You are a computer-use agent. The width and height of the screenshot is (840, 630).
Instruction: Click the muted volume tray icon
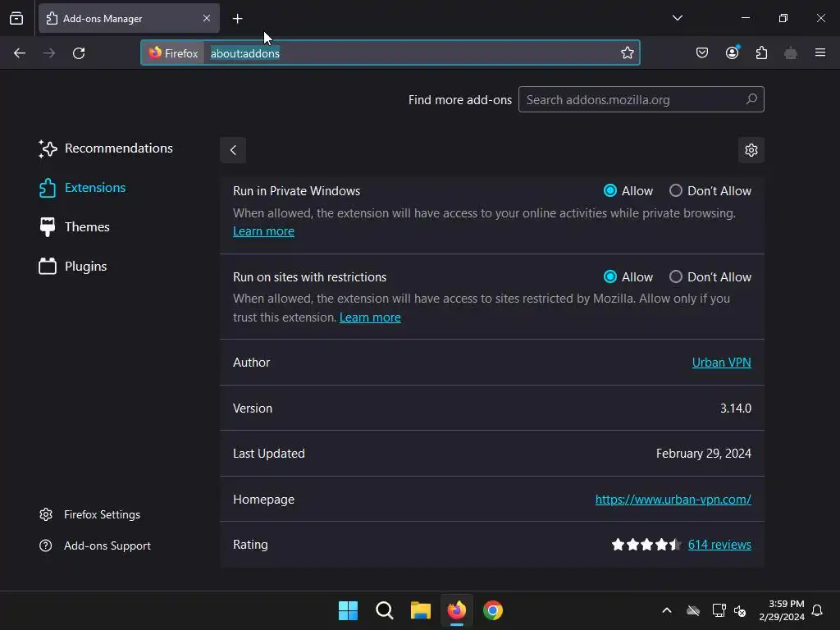pyautogui.click(x=741, y=610)
